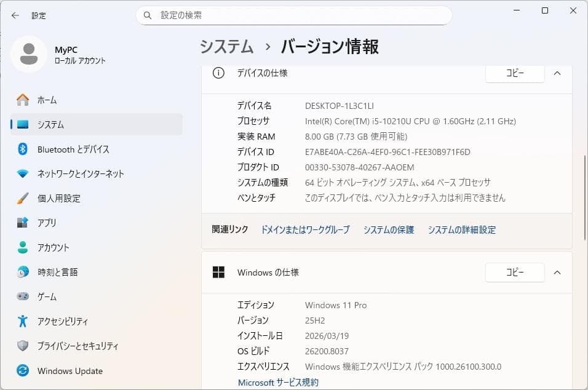Select the 時刻と言語 clock icon
588x390 pixels.
[x=23, y=272]
